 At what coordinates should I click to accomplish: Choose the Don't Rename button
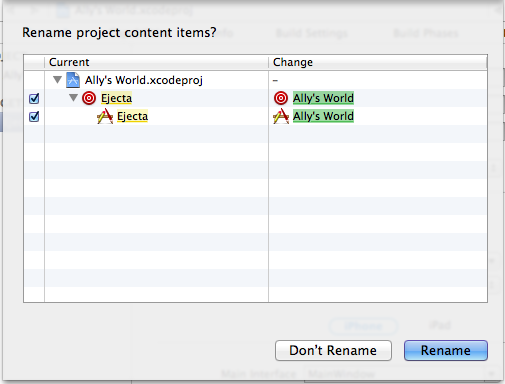pos(333,350)
